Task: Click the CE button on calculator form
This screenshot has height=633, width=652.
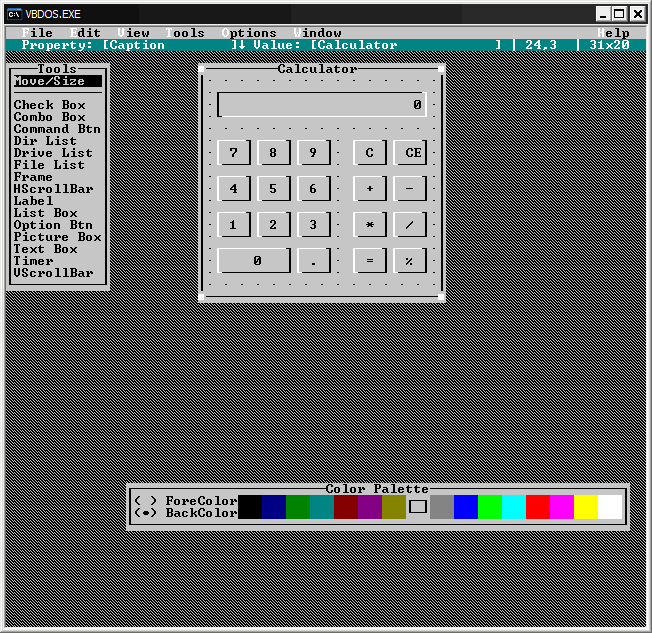Action: coord(409,153)
